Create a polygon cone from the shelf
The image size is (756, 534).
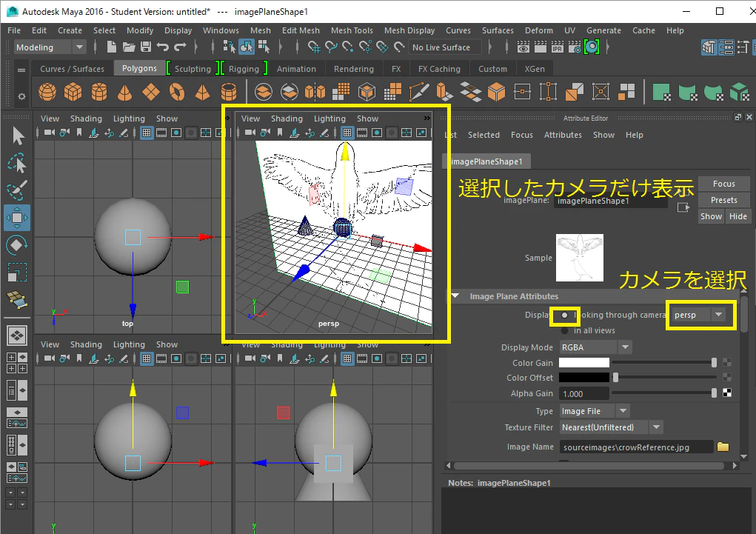click(x=125, y=92)
